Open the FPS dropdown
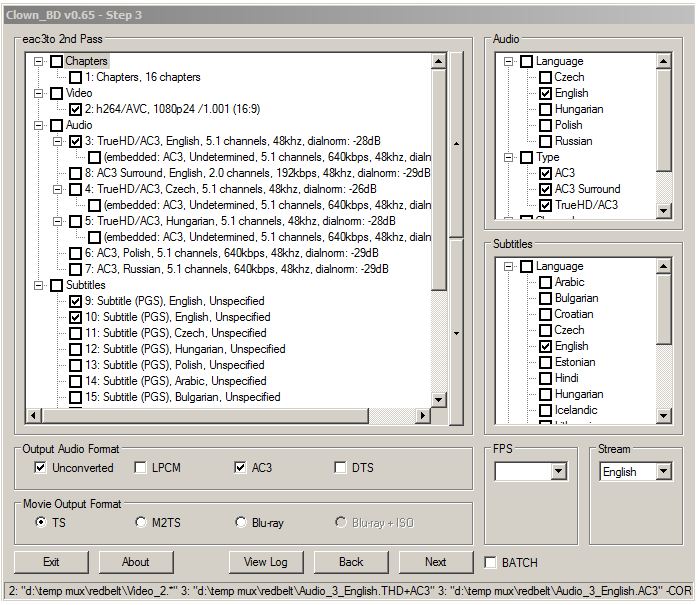 [x=558, y=472]
